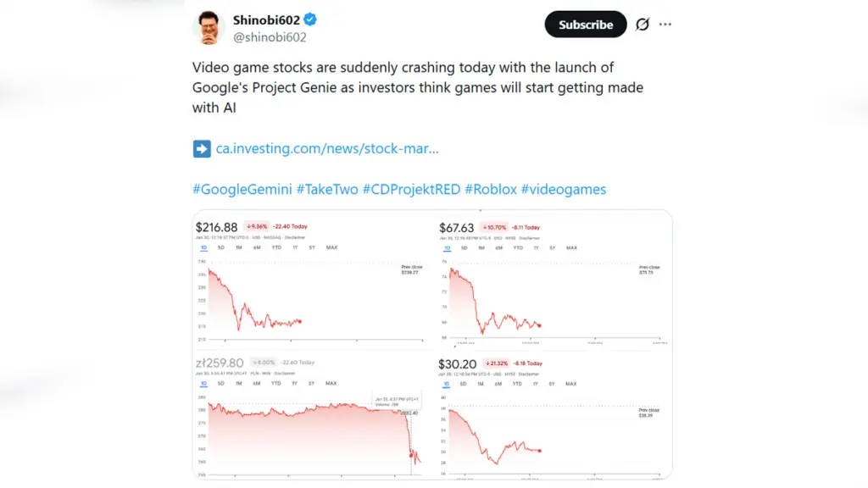Select the 1Y range on the $30.20 chart
Viewport: 868px width, 488px height.
point(535,383)
